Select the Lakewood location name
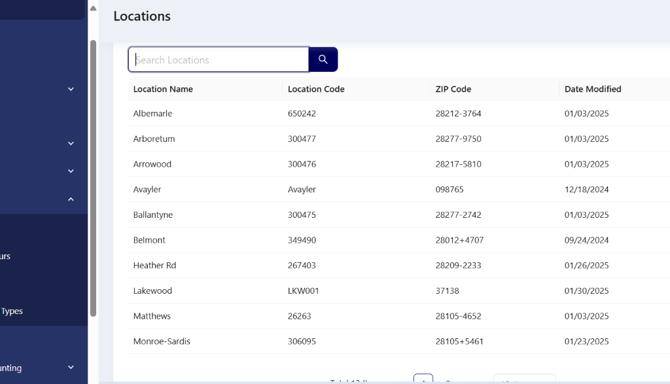The width and height of the screenshot is (670, 384). (x=153, y=290)
